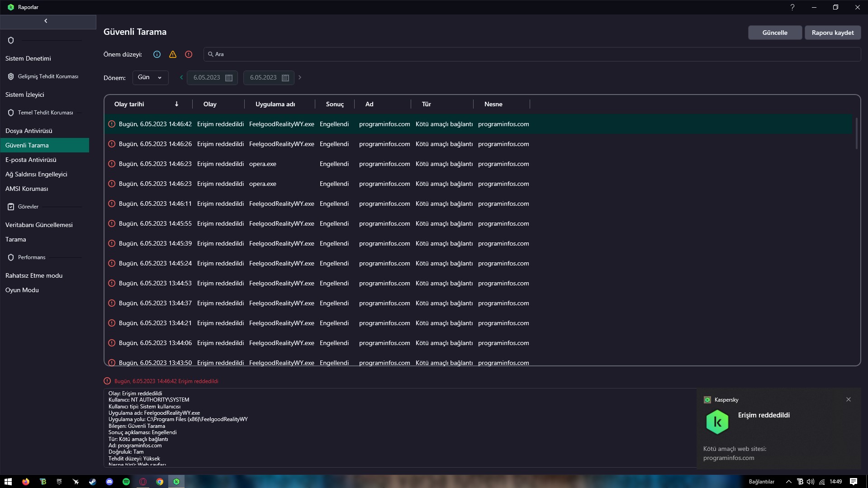
Task: Open the calendar icon of the end date field
Action: (285, 78)
